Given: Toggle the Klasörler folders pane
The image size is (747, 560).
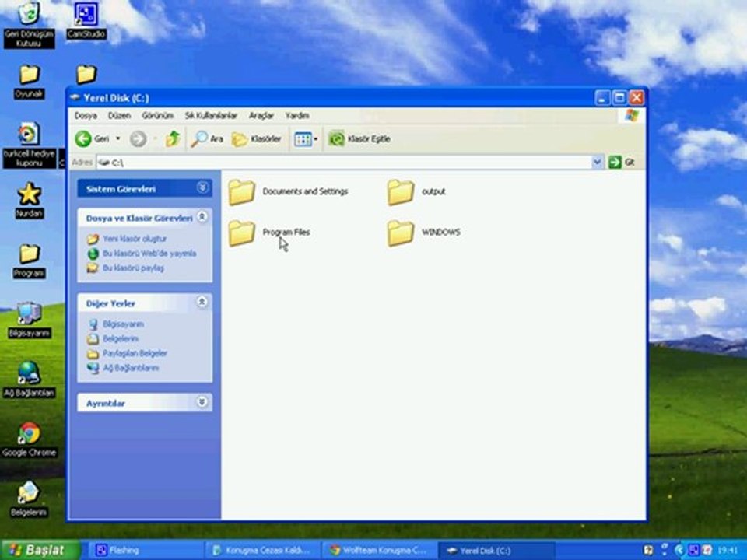Looking at the screenshot, I should (256, 139).
